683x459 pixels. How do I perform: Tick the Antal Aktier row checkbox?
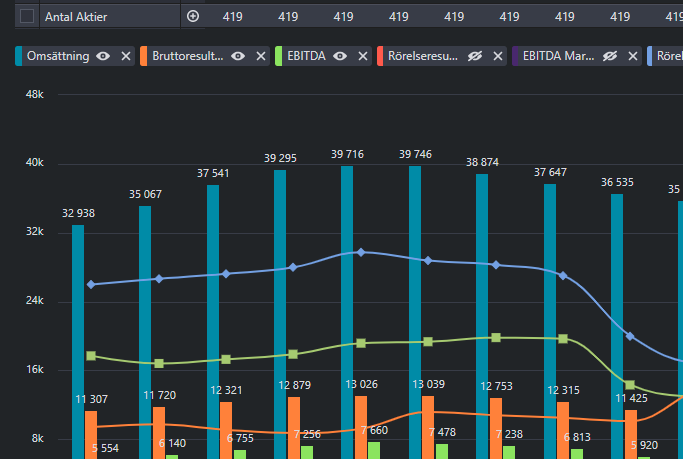pyautogui.click(x=27, y=17)
